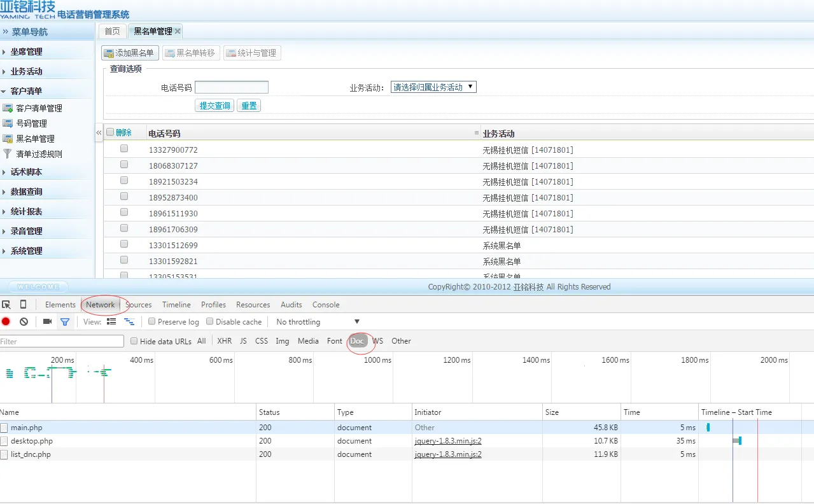The image size is (814, 504).
Task: Filter requests by CSS type
Action: [x=262, y=341]
